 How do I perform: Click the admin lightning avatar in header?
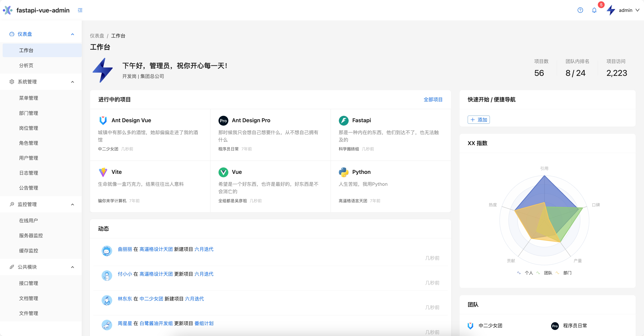tap(611, 10)
